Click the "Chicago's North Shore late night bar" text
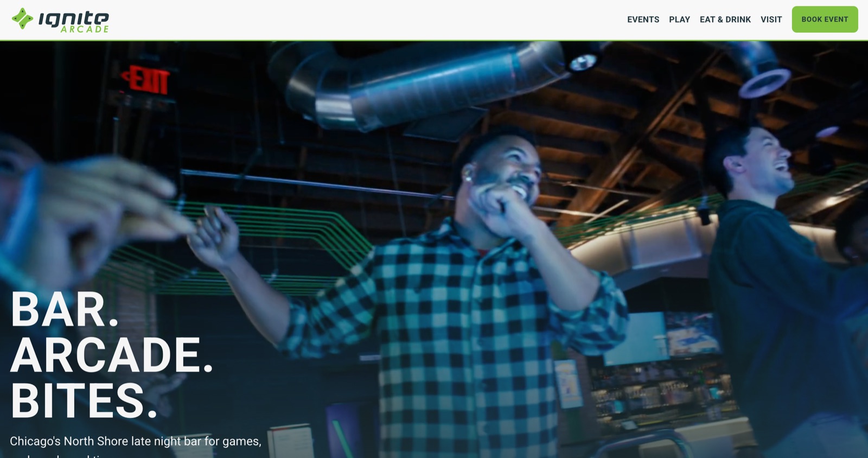 105,441
